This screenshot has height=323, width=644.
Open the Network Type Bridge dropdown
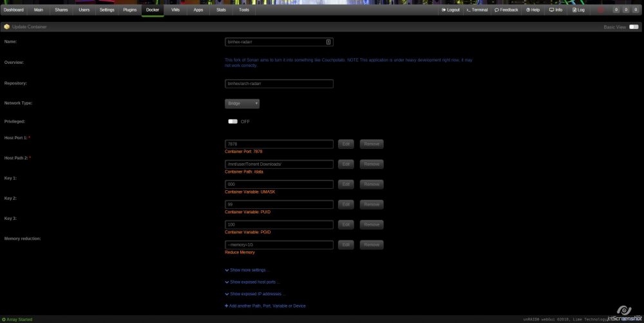[242, 104]
